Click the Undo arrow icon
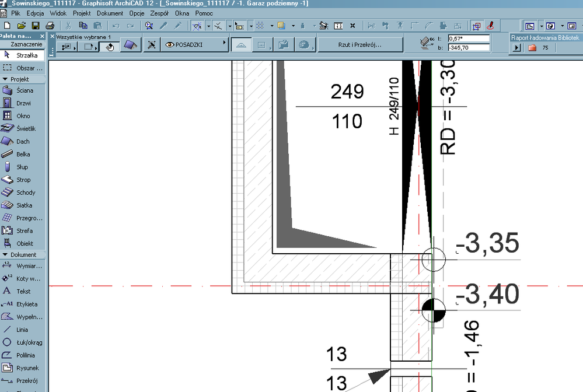This screenshot has width=583, height=392. 116,26
